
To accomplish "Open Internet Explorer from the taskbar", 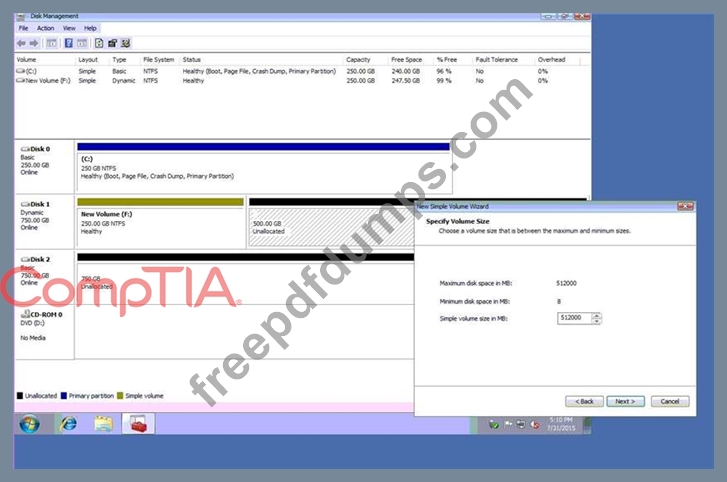I will [x=68, y=423].
